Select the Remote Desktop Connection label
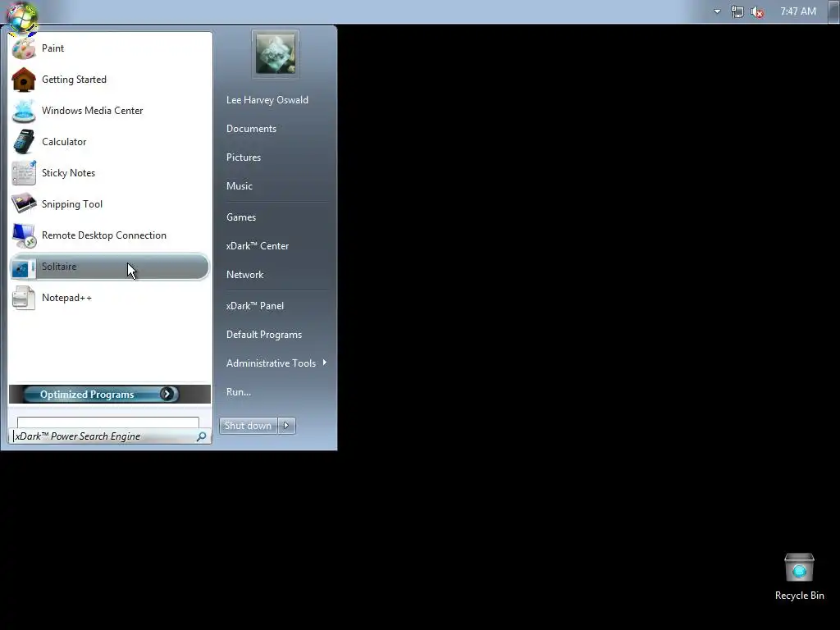Screen dimensions: 840x630 pyautogui.click(x=104, y=235)
